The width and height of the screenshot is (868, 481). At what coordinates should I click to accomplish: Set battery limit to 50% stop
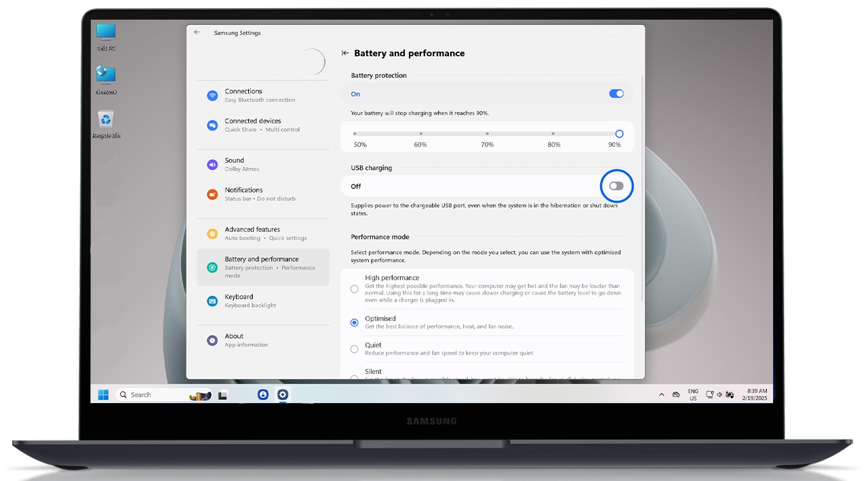pyautogui.click(x=355, y=133)
